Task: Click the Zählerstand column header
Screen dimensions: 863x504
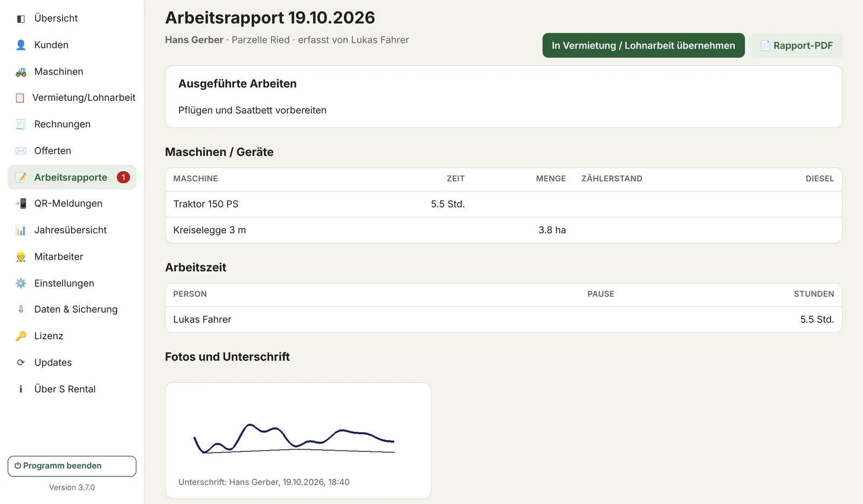Action: click(x=612, y=178)
